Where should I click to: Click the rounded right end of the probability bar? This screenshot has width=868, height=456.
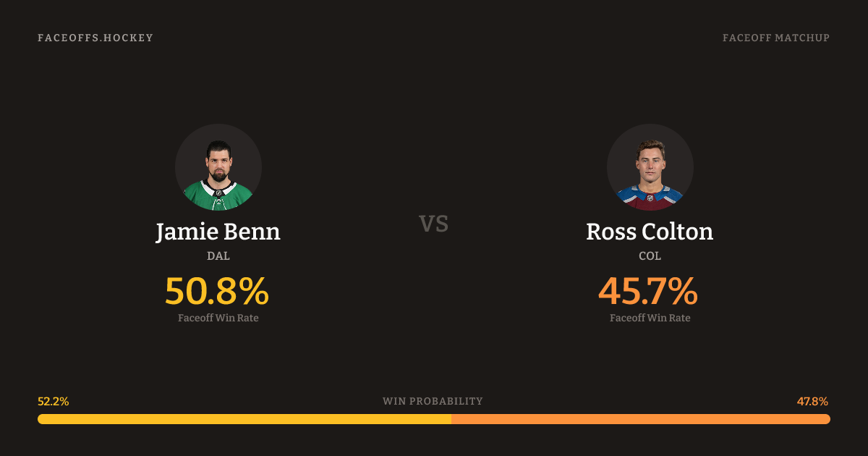click(x=827, y=419)
